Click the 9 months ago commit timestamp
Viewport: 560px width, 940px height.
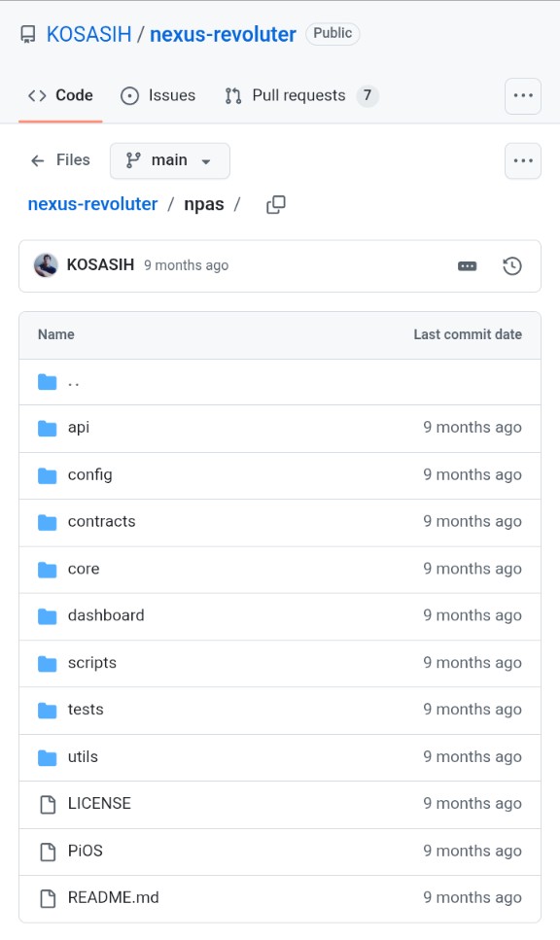coord(186,265)
